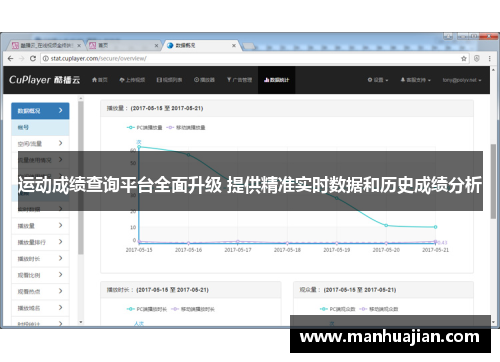Image resolution: width=500 pixels, height=362 pixels.
Task: Open 观看比例 in the sidebar
Action: click(40, 275)
